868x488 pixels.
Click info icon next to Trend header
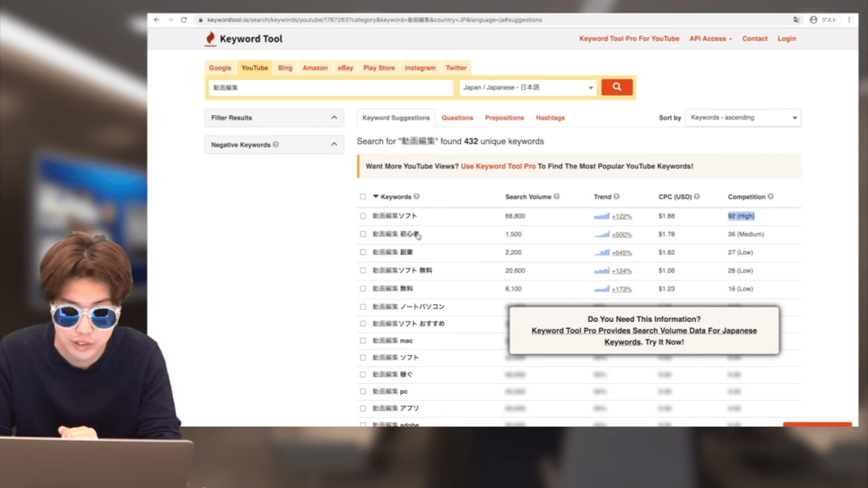[617, 197]
